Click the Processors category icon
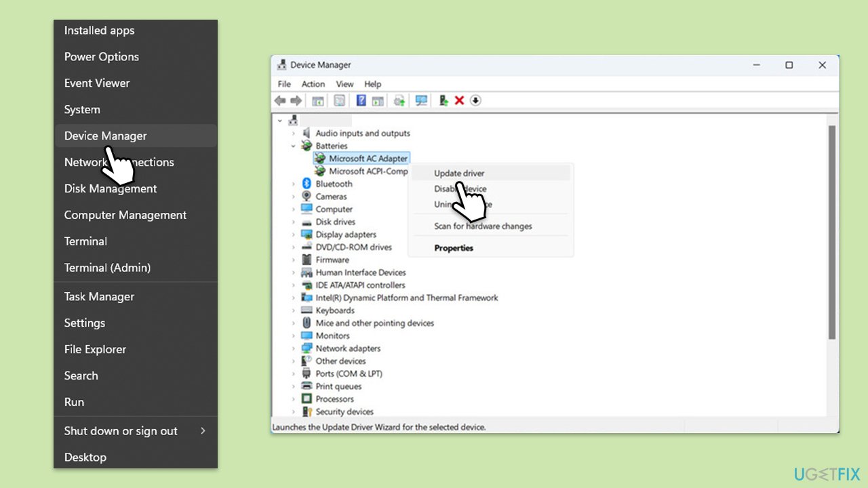This screenshot has height=488, width=868. pos(307,399)
